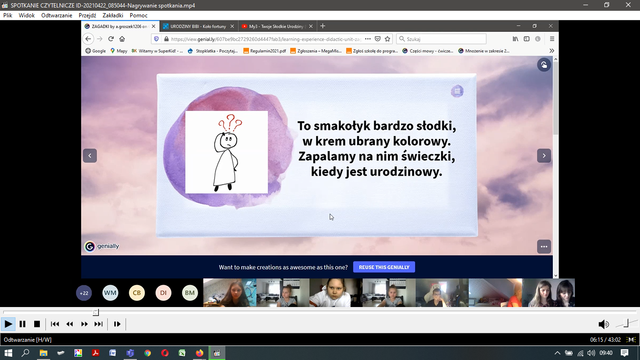
Task: Save page to Pocket
Action: 378,39
